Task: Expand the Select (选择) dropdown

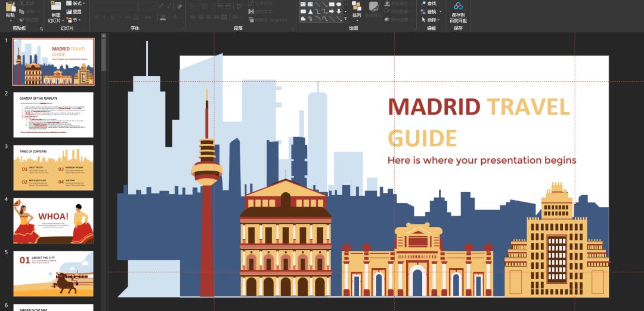Action: (x=432, y=20)
